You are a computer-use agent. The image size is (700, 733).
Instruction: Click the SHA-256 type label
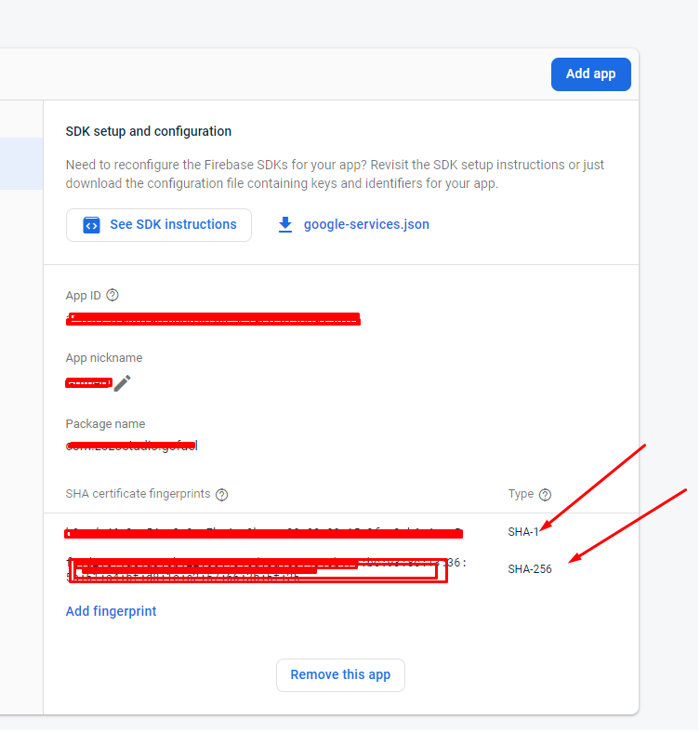[529, 569]
